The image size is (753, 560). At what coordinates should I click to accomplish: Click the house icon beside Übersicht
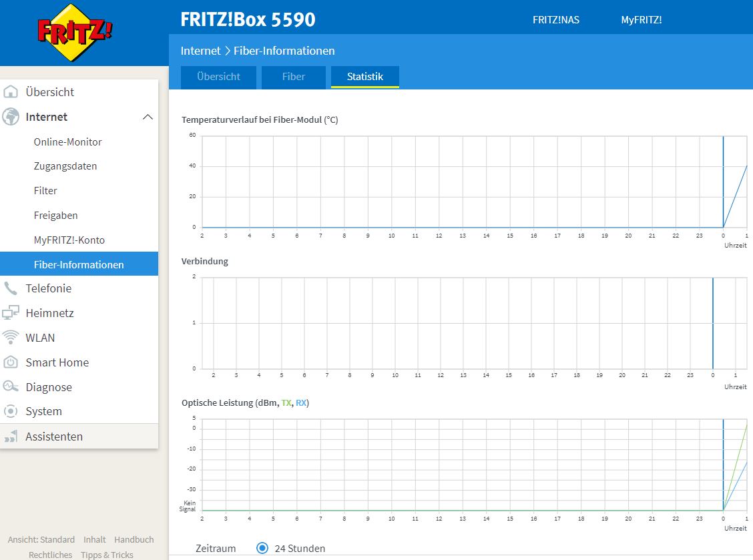pyautogui.click(x=11, y=91)
